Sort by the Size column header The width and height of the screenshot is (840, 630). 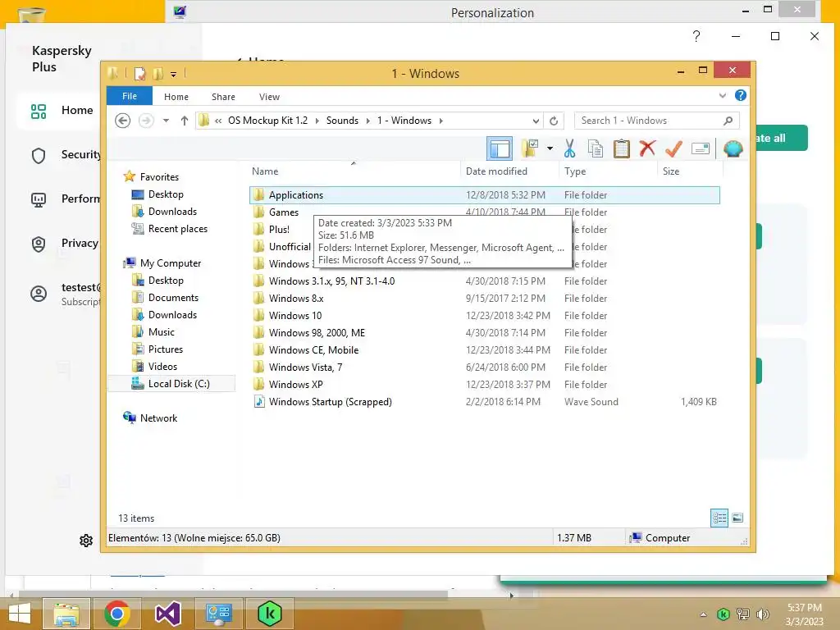[690, 171]
